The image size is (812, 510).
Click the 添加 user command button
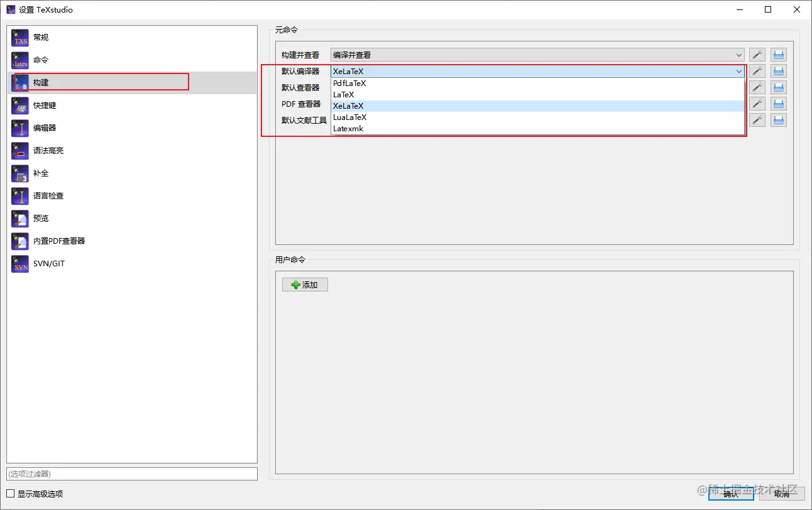tap(305, 285)
